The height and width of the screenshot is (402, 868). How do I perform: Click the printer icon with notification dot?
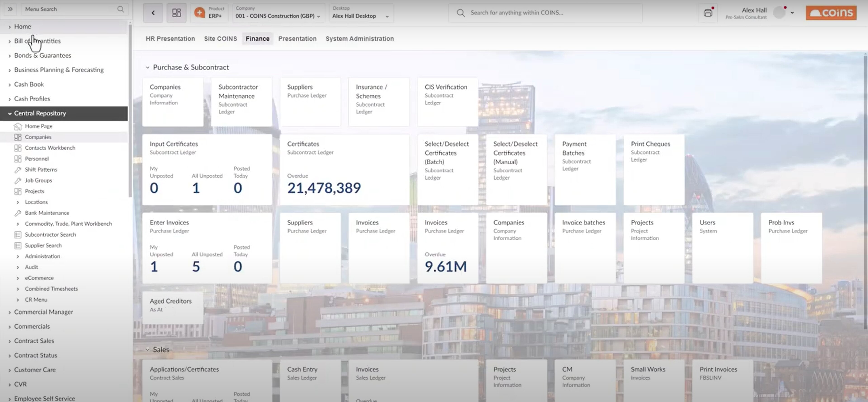(708, 13)
